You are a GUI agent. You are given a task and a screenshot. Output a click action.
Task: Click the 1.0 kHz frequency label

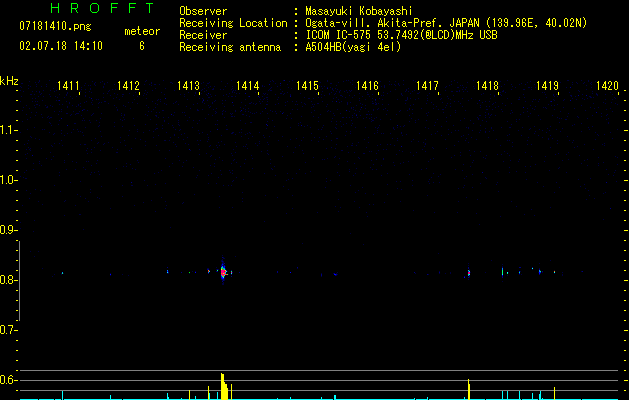click(x=7, y=180)
